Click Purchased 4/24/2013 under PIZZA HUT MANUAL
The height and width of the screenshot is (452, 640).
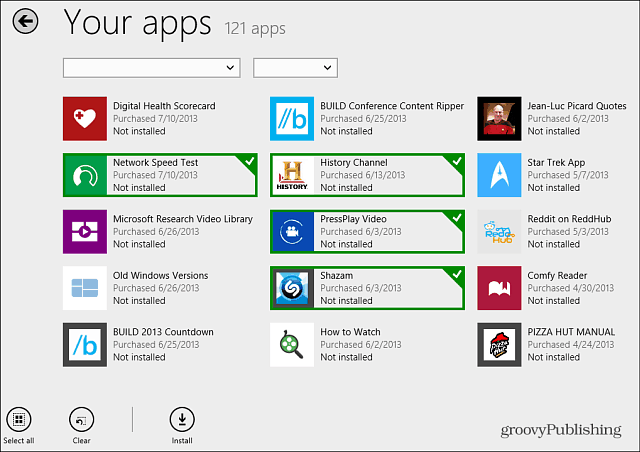[x=571, y=345]
